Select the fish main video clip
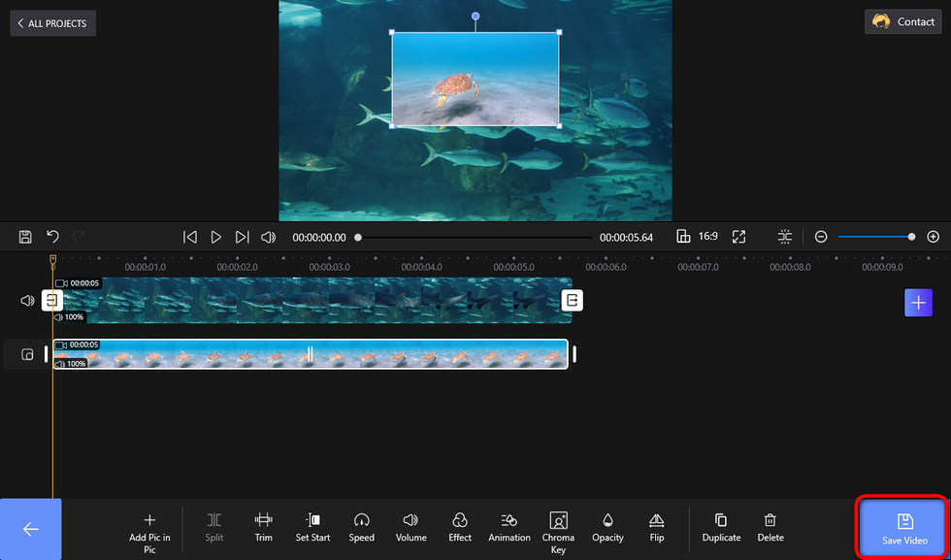 [x=312, y=300]
